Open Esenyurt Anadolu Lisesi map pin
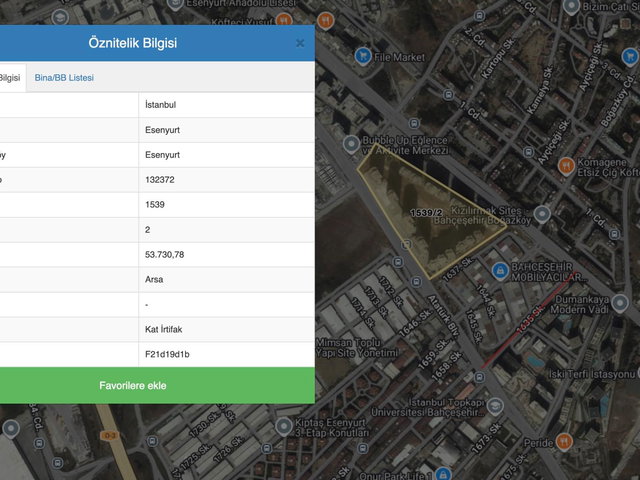The height and width of the screenshot is (480, 640). (176, 4)
